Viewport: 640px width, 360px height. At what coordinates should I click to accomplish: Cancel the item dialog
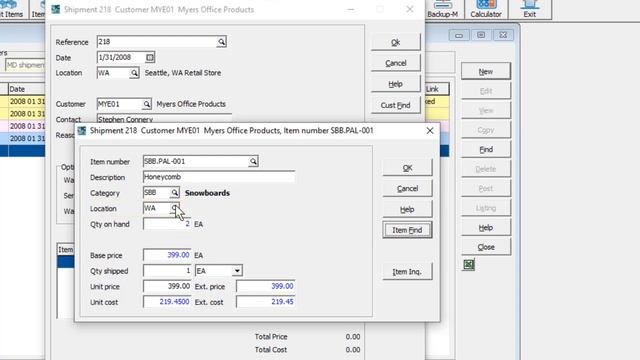[x=407, y=189]
